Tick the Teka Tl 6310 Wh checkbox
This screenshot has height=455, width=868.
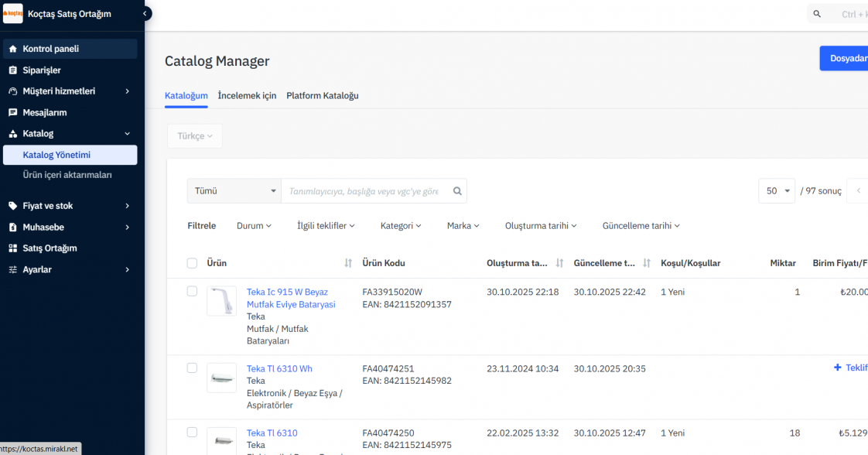(193, 368)
